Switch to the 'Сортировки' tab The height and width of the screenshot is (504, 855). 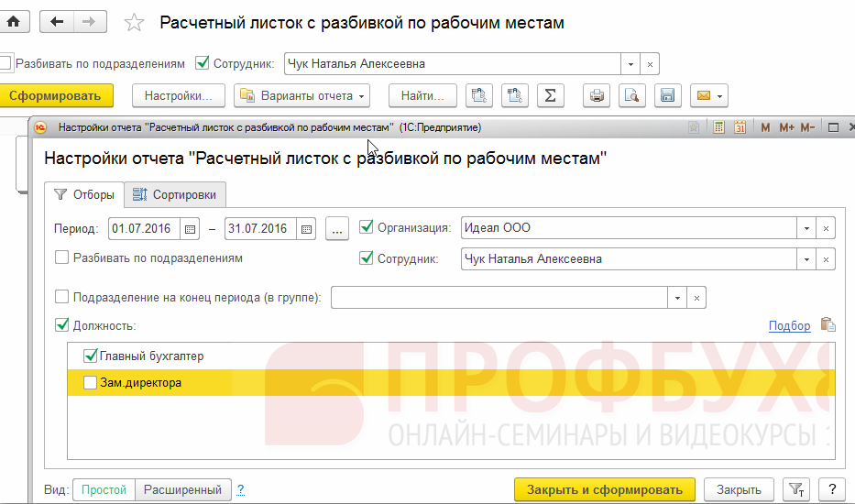174,194
